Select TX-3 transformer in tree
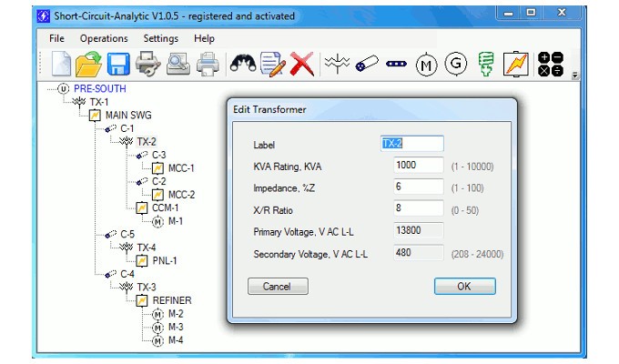 [147, 287]
